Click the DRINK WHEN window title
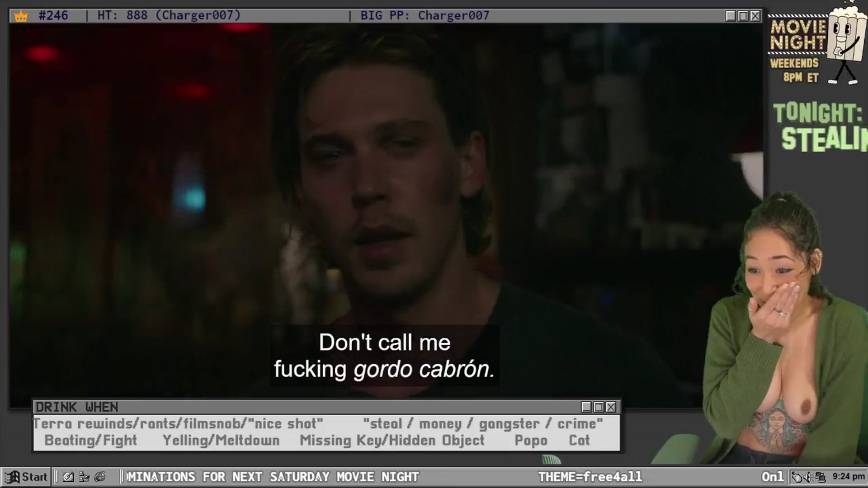Image resolution: width=868 pixels, height=488 pixels. (x=77, y=407)
